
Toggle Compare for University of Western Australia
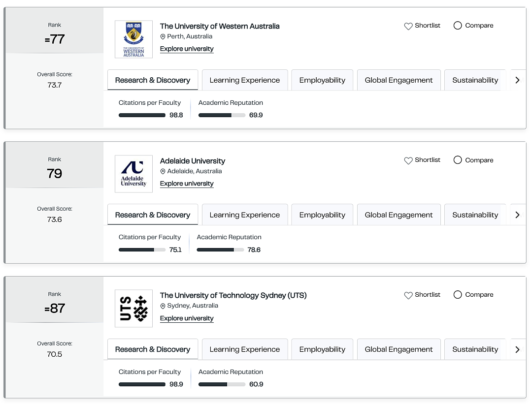pos(457,26)
